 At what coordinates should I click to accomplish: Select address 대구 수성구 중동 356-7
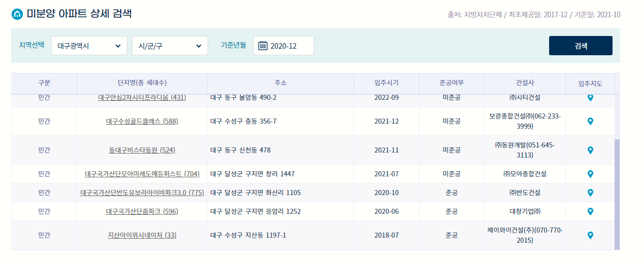243,121
